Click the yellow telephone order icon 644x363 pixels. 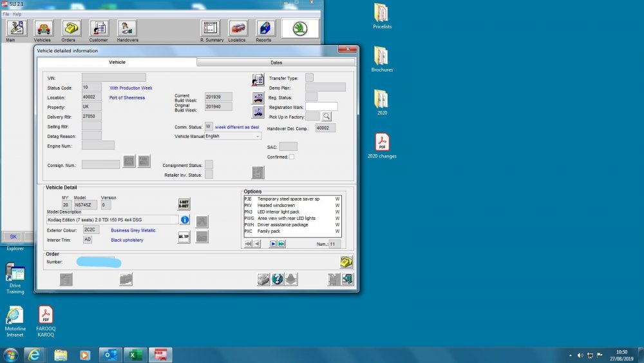[346, 262]
